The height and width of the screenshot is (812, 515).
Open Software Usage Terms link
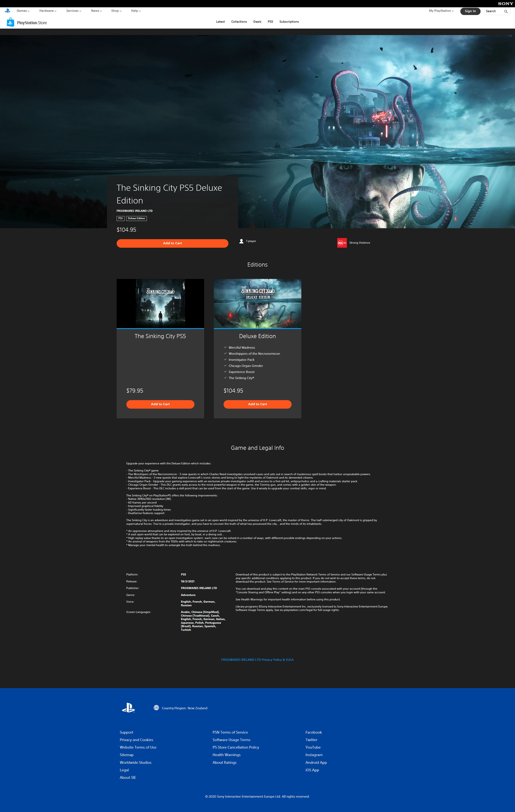(x=231, y=739)
